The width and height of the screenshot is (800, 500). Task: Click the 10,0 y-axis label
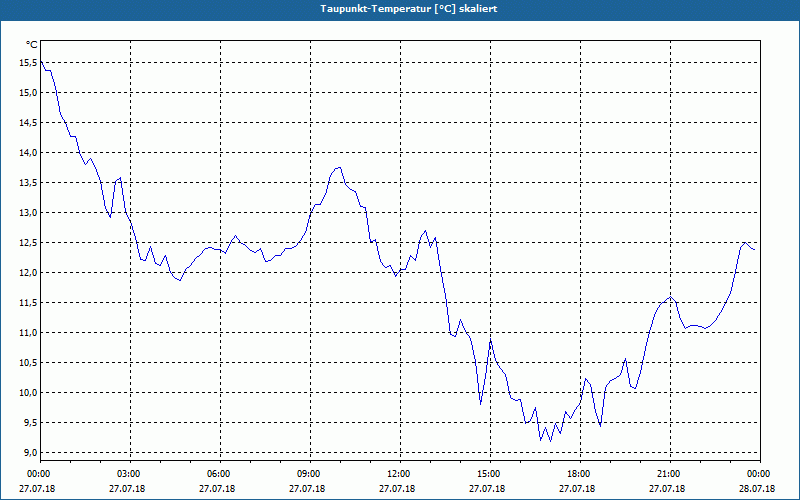click(29, 393)
